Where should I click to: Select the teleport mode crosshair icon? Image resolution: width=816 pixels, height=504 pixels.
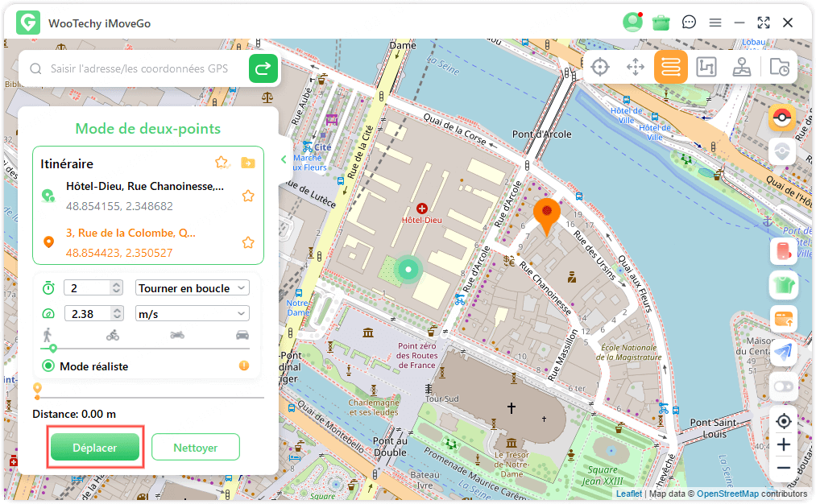pyautogui.click(x=600, y=68)
